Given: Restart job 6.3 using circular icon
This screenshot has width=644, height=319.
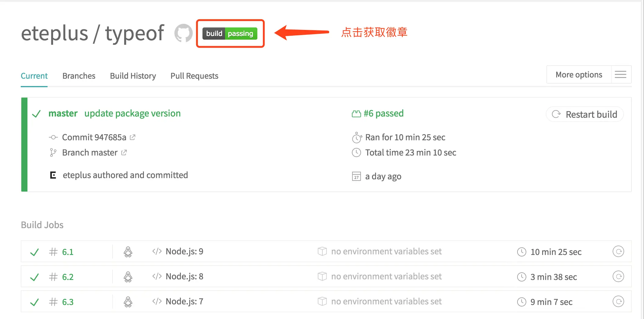Looking at the screenshot, I should [x=618, y=302].
